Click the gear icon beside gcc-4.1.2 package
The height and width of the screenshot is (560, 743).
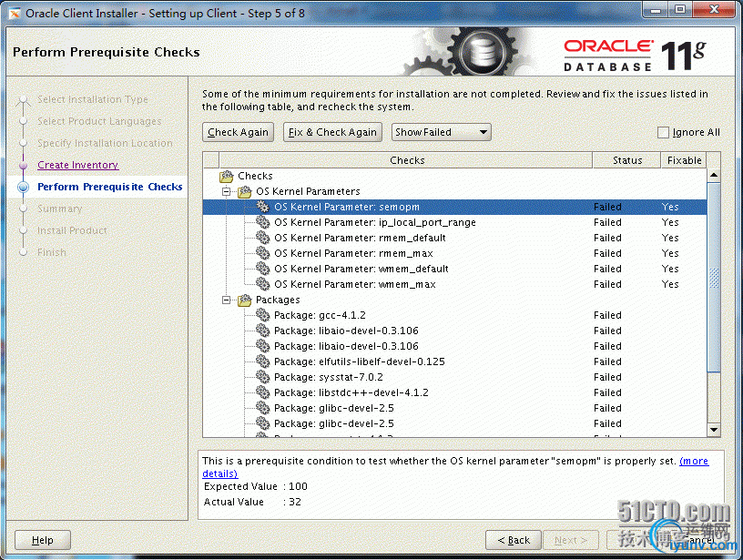point(262,315)
